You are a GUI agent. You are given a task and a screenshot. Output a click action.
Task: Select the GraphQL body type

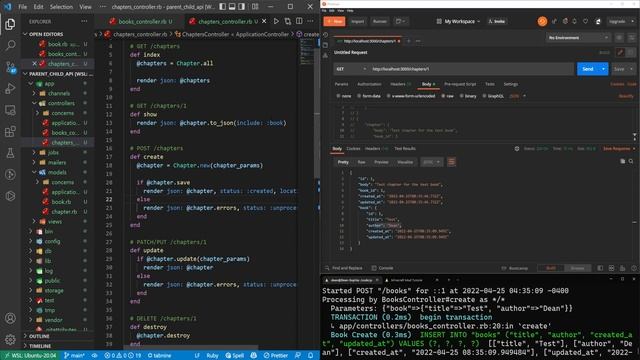click(x=493, y=96)
